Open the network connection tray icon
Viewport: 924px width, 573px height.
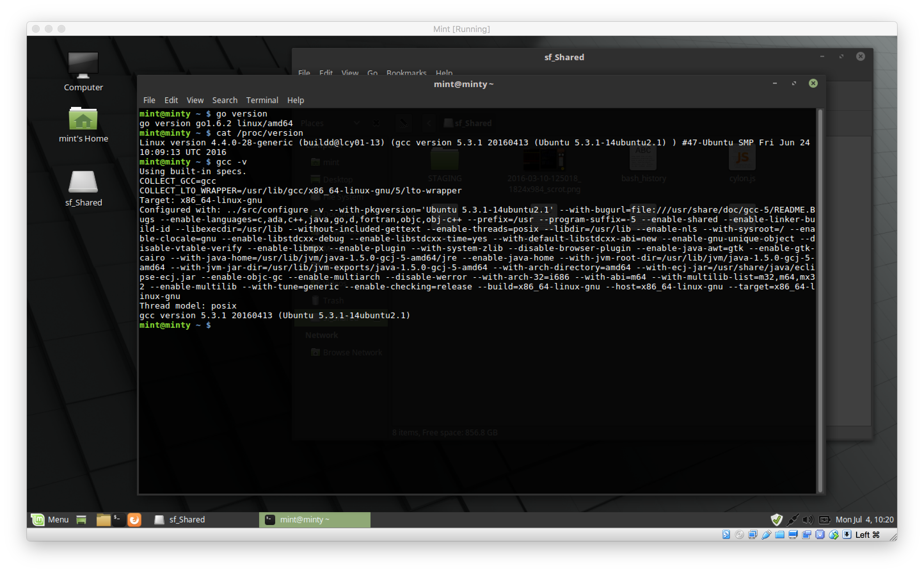click(x=793, y=520)
